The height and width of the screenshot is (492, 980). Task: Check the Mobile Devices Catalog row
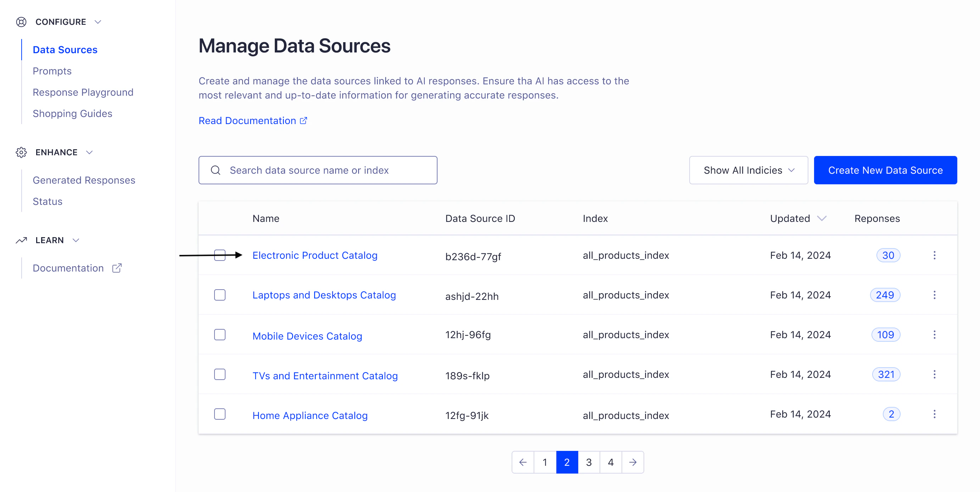pyautogui.click(x=220, y=335)
